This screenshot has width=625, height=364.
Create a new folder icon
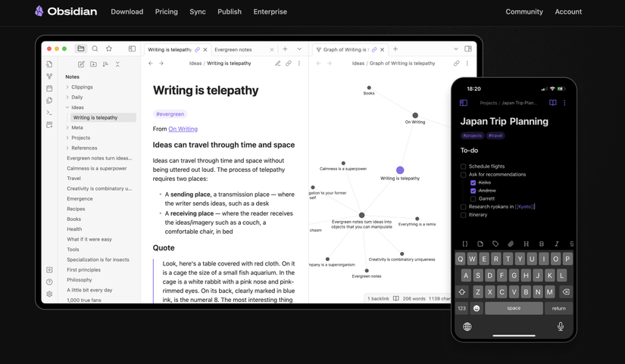tap(93, 64)
